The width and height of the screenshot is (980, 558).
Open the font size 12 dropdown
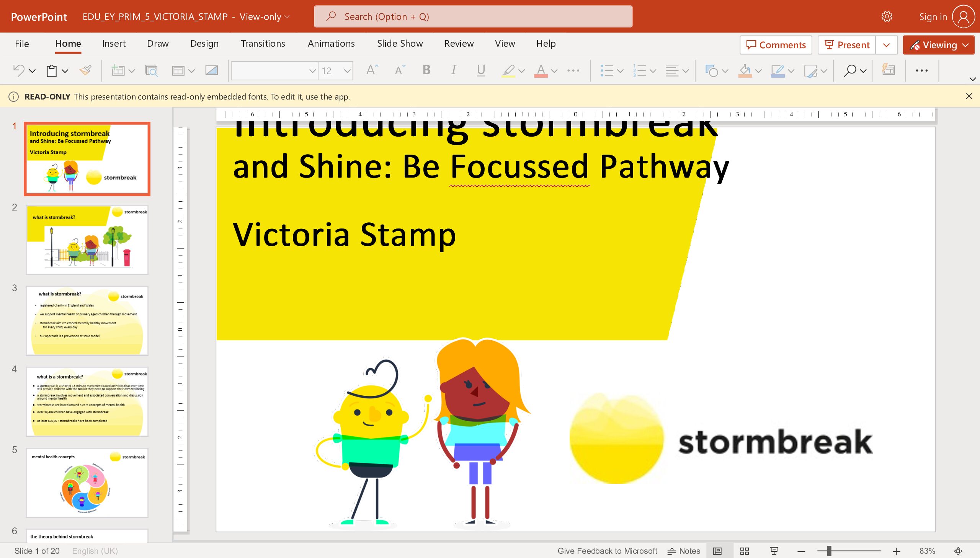point(347,71)
